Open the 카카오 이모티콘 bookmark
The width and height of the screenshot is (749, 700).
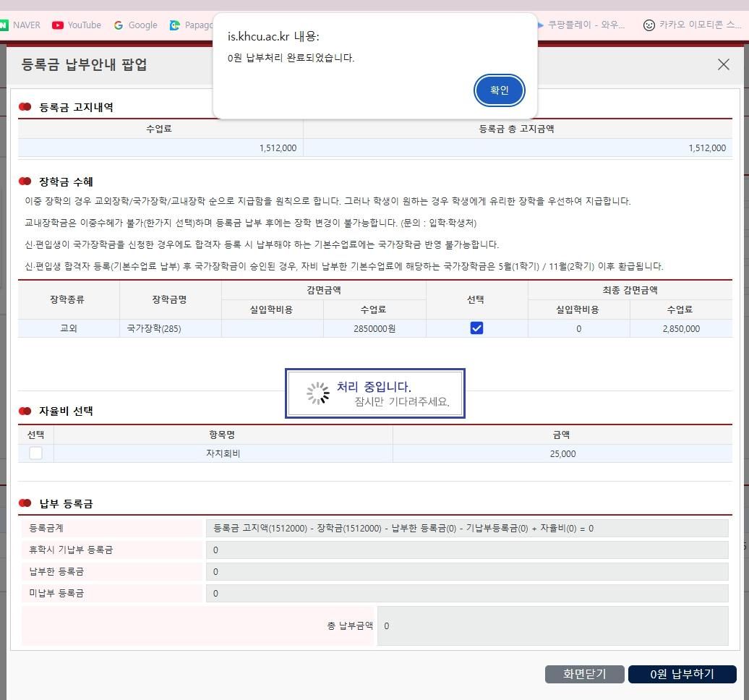[692, 25]
